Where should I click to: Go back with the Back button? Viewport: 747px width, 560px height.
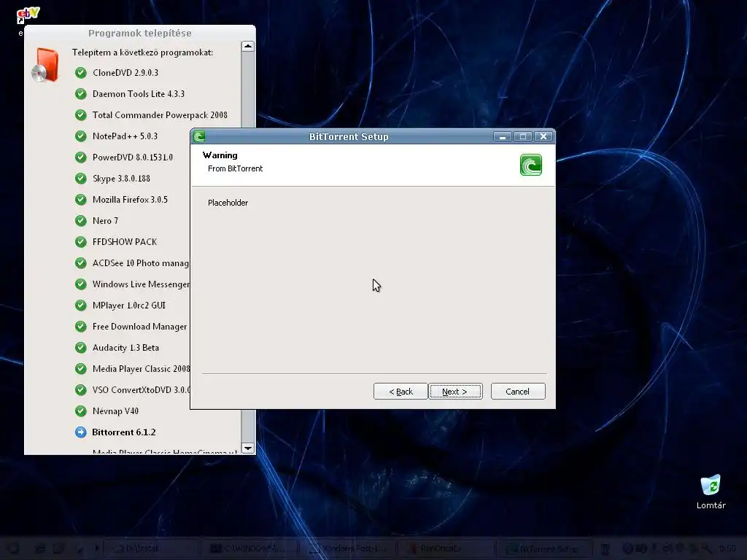[x=400, y=392]
